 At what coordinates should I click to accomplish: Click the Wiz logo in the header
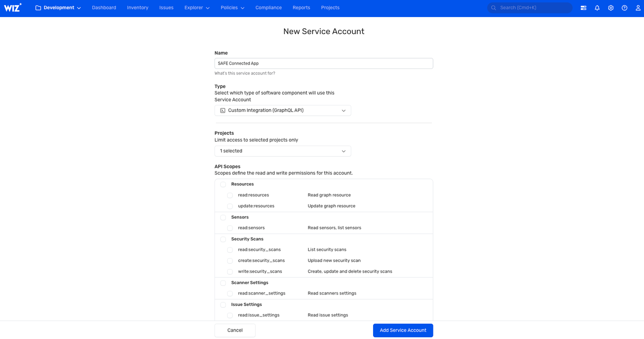pos(13,8)
